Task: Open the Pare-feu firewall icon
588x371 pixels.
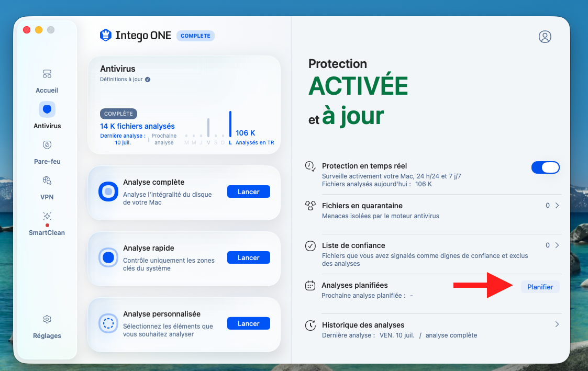Action: pos(47,144)
